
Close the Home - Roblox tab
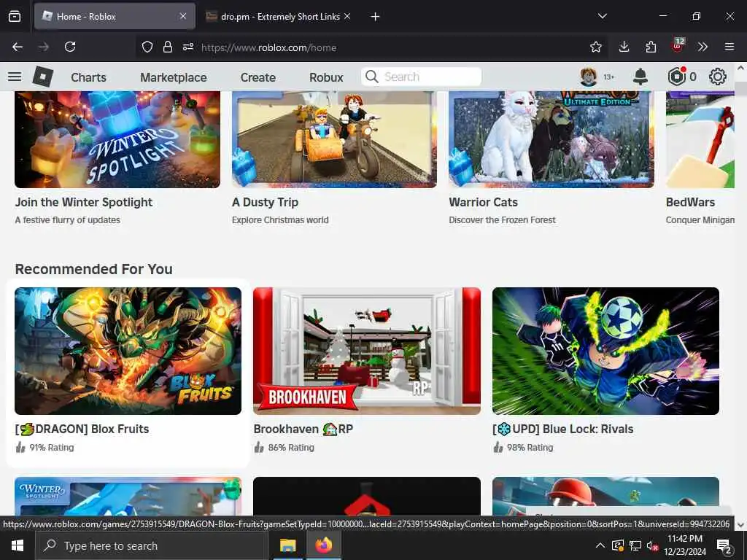pyautogui.click(x=183, y=16)
